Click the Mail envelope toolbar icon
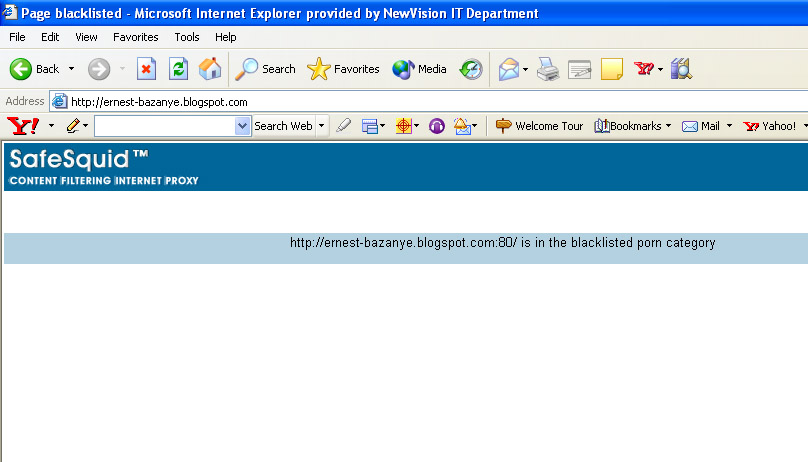Screen dimensions: 808x462 [509, 69]
